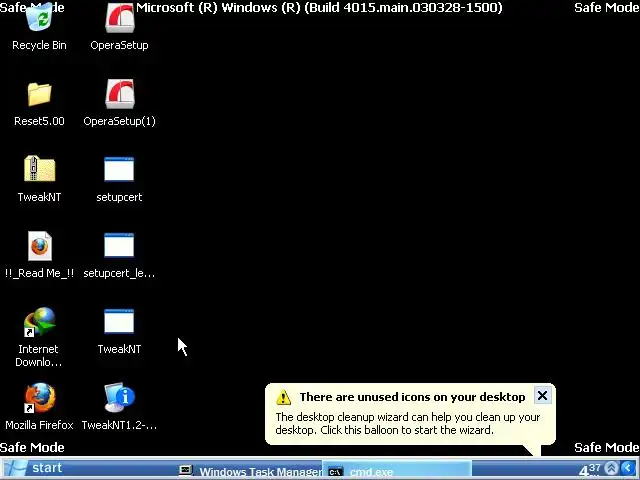Expand hidden tray icons with chevron arrow

coord(629,468)
